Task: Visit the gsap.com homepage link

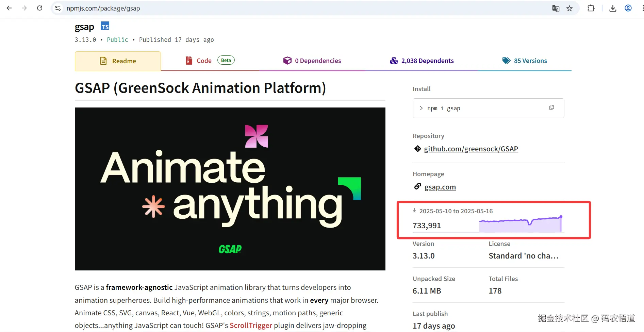Action: click(x=440, y=187)
